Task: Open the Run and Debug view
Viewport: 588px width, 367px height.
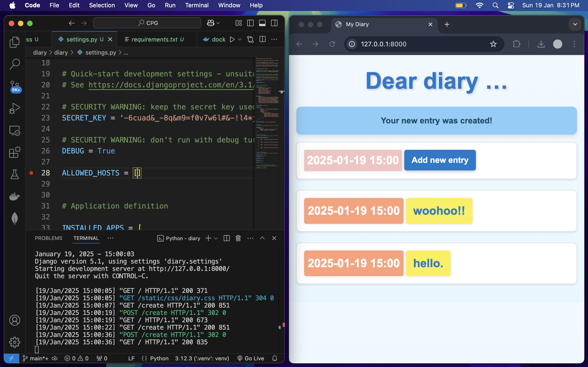Action: [x=14, y=108]
